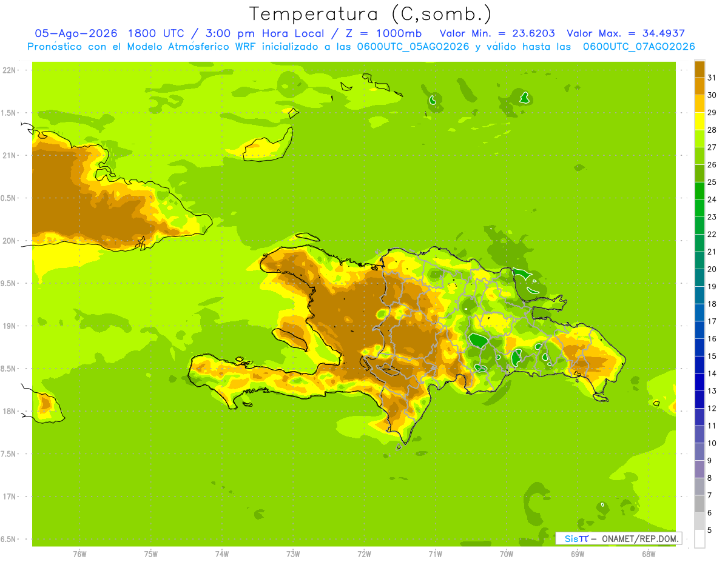The height and width of the screenshot is (562, 728).
Task: Select the legend swatch between 15 and 16
Action: coord(699,347)
